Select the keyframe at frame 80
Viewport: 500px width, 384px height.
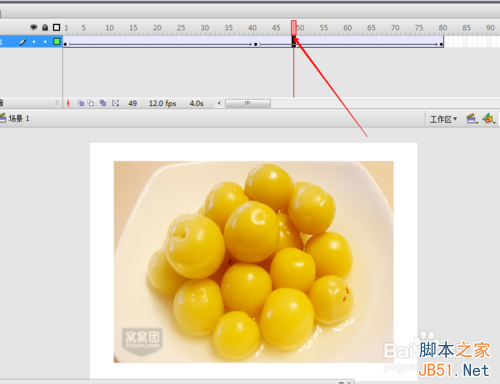[x=441, y=44]
